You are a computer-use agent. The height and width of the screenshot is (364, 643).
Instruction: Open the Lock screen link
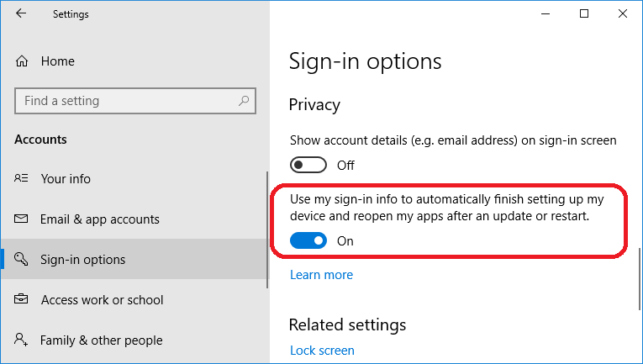[322, 351]
